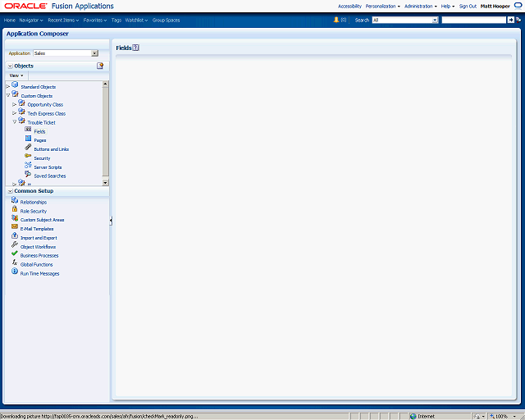This screenshot has width=525, height=420.
Task: Collapse the Objects panel section
Action: tap(11, 66)
